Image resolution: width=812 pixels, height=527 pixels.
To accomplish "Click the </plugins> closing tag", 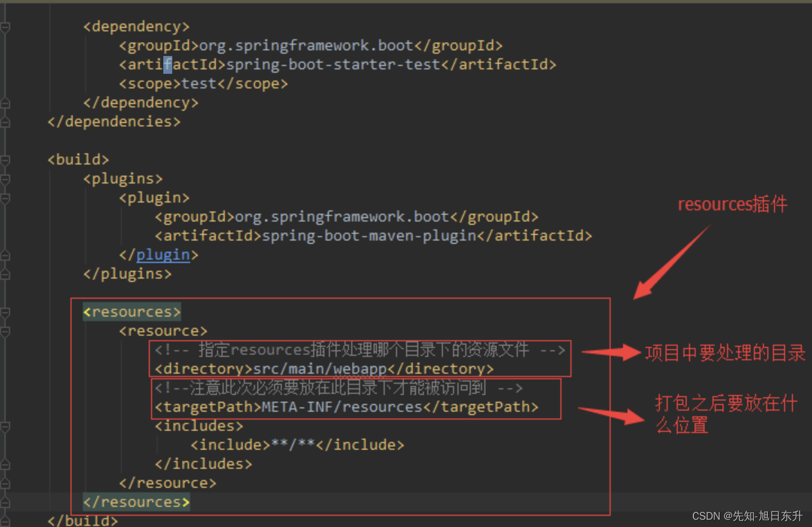I will pyautogui.click(x=128, y=274).
